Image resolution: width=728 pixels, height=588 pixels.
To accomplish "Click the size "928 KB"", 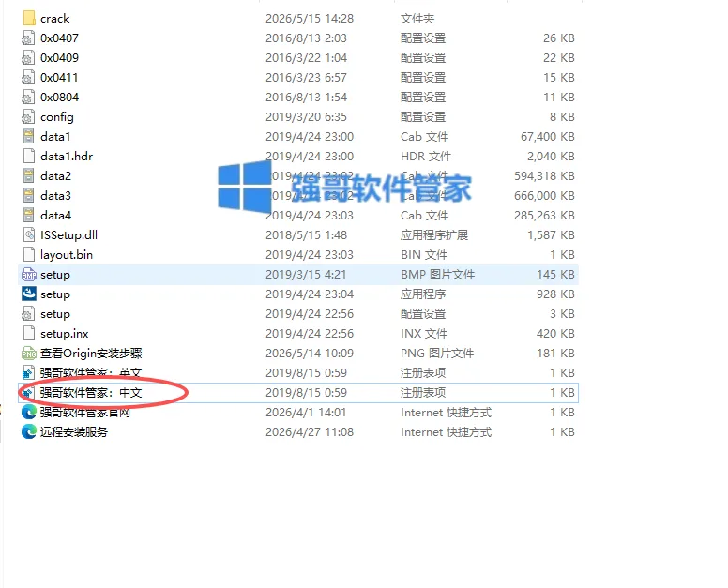I will [x=555, y=294].
